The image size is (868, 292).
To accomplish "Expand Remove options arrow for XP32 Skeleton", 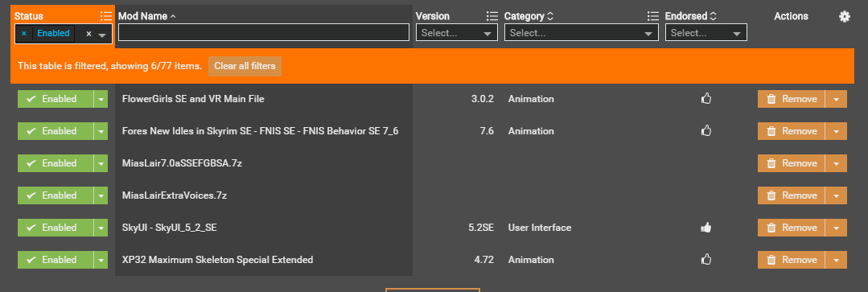I will (x=836, y=259).
